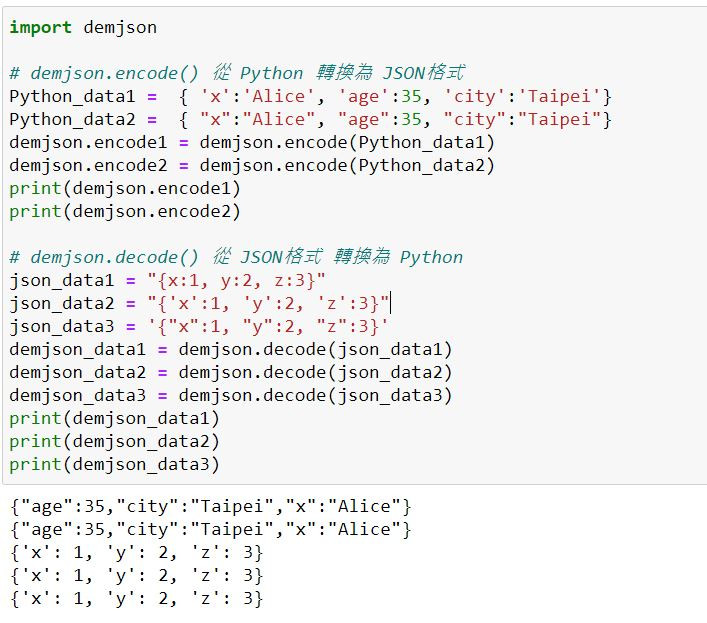Click the demjson_data1 decode assignment line
The height and width of the screenshot is (623, 707).
(x=230, y=349)
